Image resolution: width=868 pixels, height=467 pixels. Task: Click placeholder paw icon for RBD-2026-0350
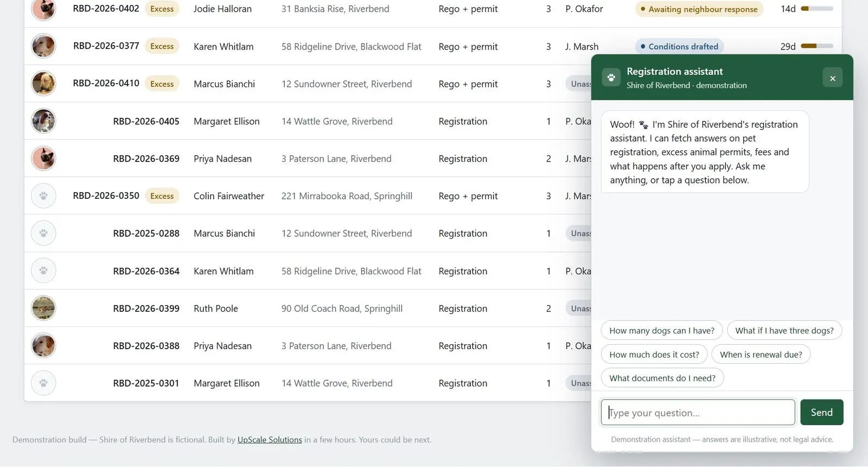(43, 196)
